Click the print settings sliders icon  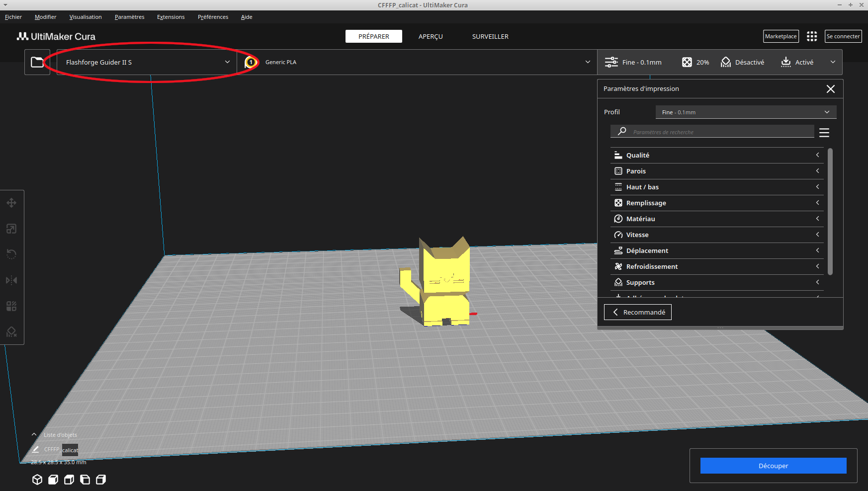(611, 62)
